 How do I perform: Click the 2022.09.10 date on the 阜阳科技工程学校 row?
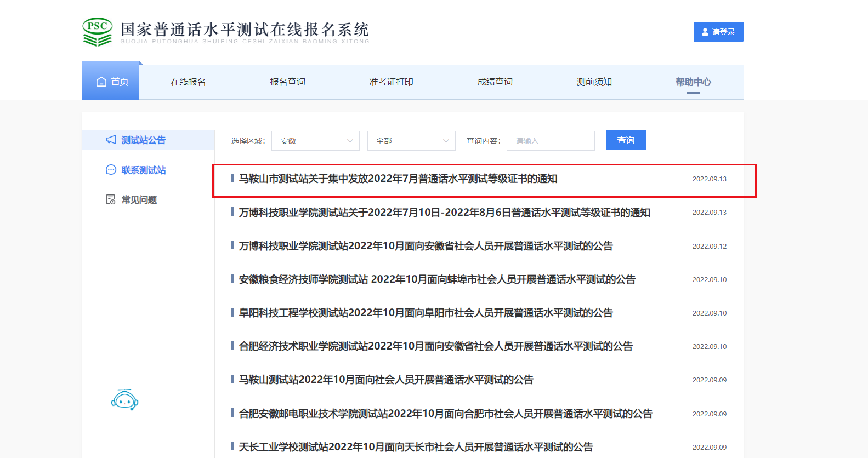(710, 313)
